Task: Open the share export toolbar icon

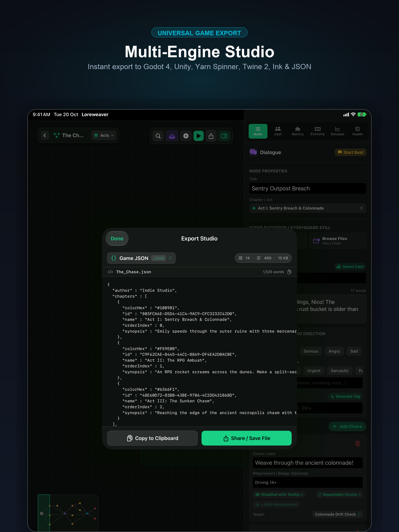Action: (211, 136)
